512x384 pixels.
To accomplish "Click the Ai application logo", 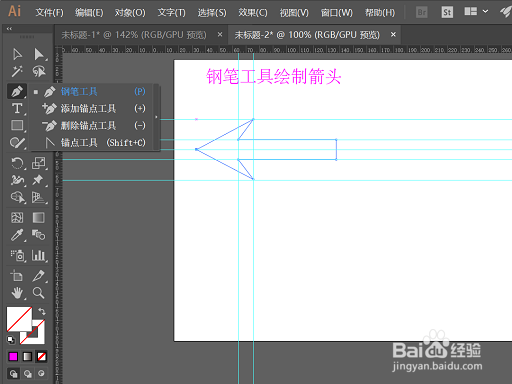I will point(15,11).
